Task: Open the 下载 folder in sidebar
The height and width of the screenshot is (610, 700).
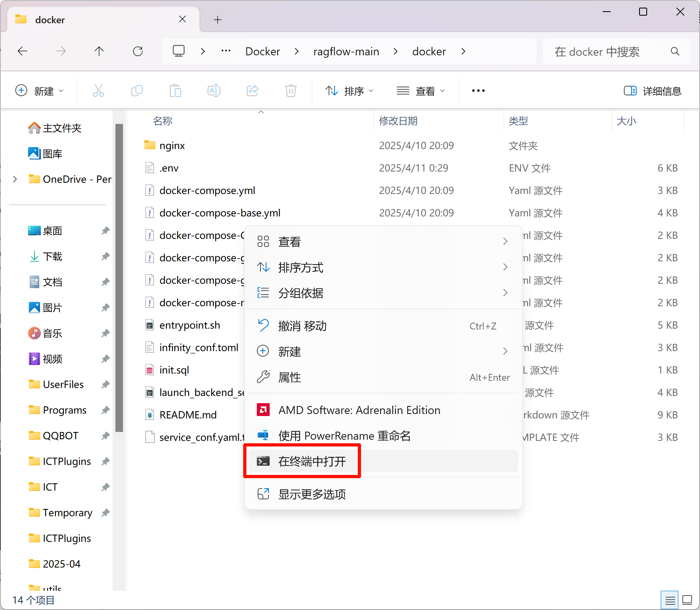Action: (x=52, y=257)
